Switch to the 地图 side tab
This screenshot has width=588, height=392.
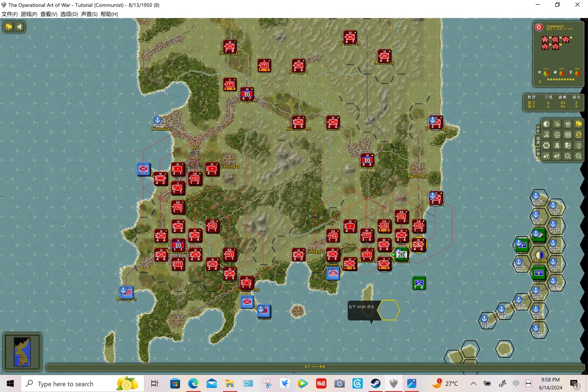538,141
